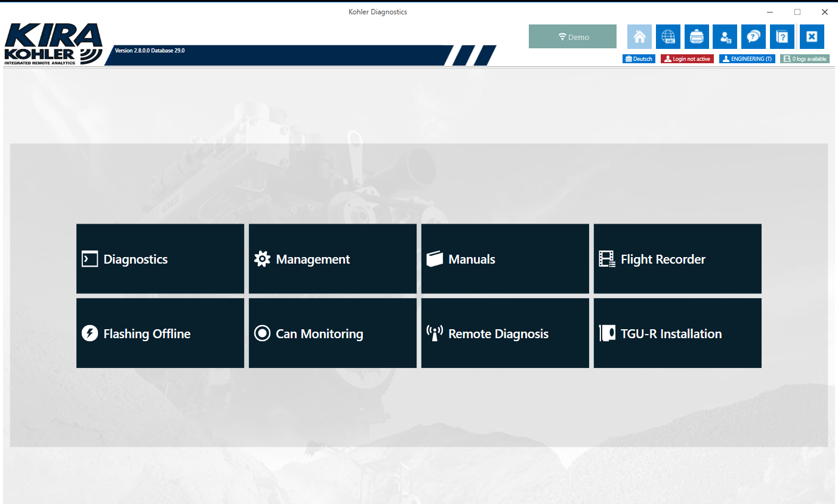Click the Login not active badge
Viewport: 838px width, 504px height.
click(x=687, y=59)
